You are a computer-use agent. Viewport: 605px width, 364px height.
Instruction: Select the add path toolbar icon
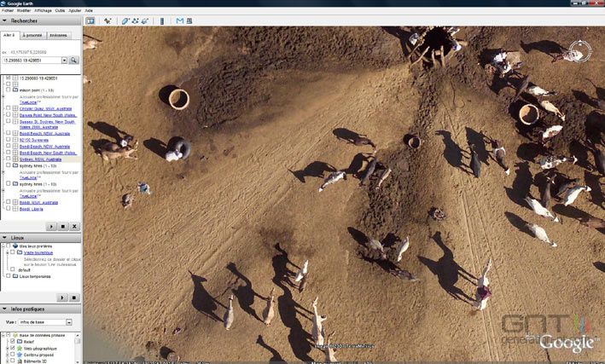(135, 20)
